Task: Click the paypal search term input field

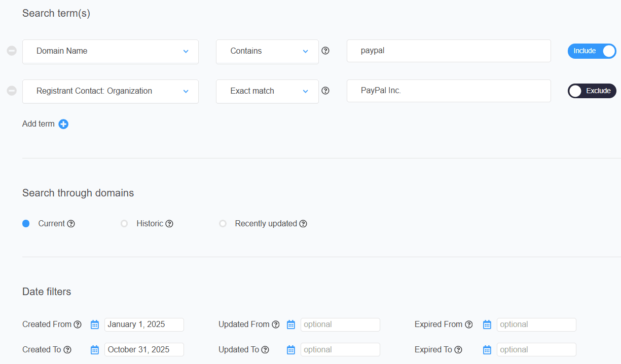Action: (x=449, y=51)
